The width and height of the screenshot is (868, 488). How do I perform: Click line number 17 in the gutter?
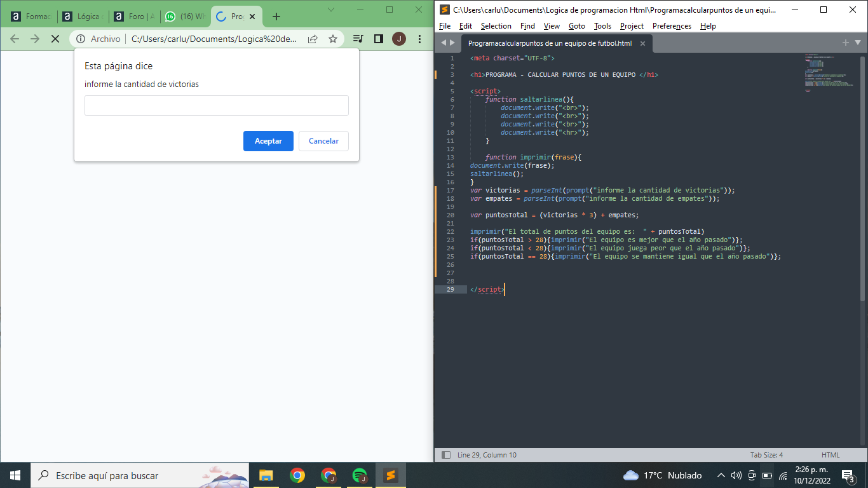pos(451,190)
